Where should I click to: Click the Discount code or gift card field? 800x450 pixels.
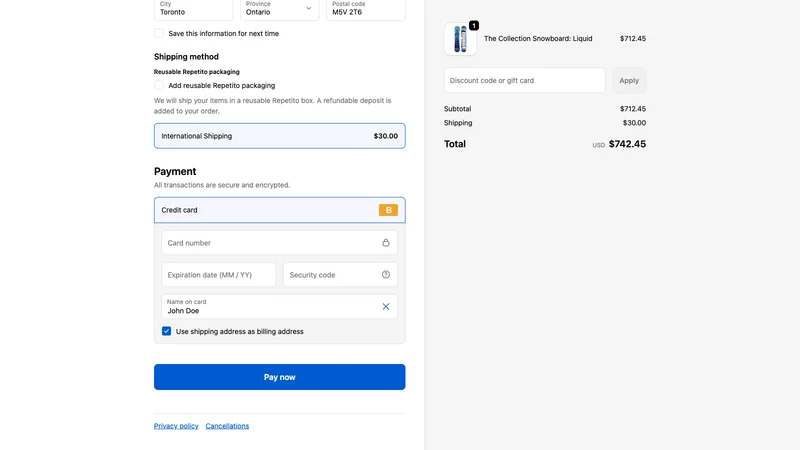pyautogui.click(x=524, y=80)
